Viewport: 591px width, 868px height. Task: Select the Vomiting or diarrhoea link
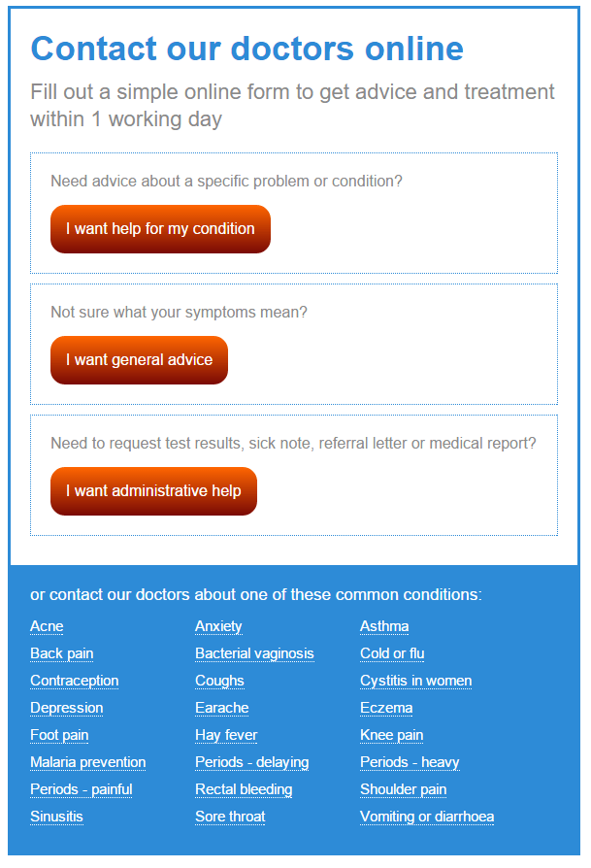427,817
